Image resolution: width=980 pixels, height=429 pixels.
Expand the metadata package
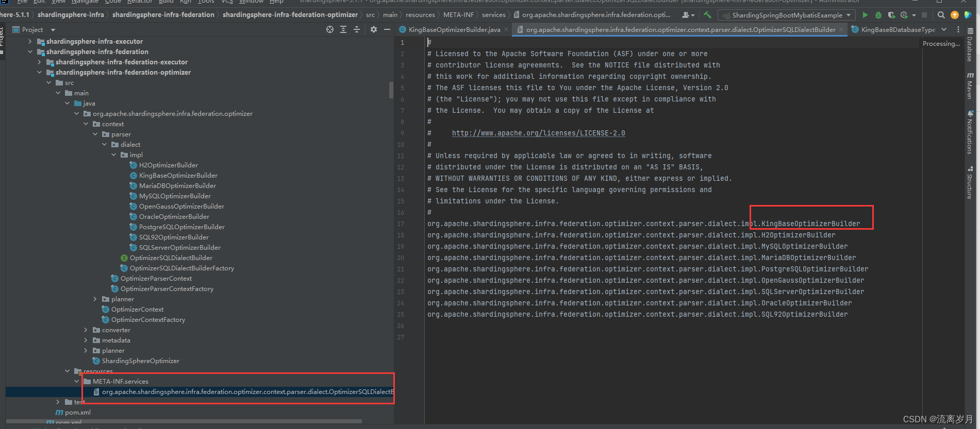(86, 340)
